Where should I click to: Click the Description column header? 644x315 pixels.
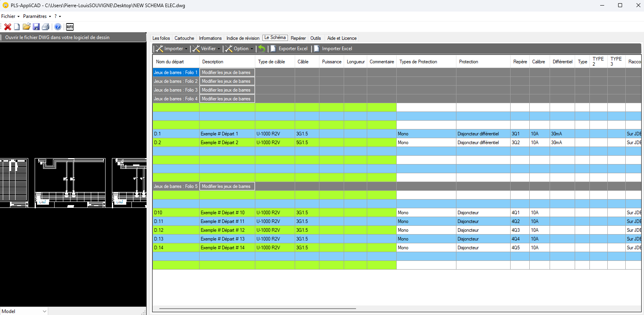pos(227,62)
